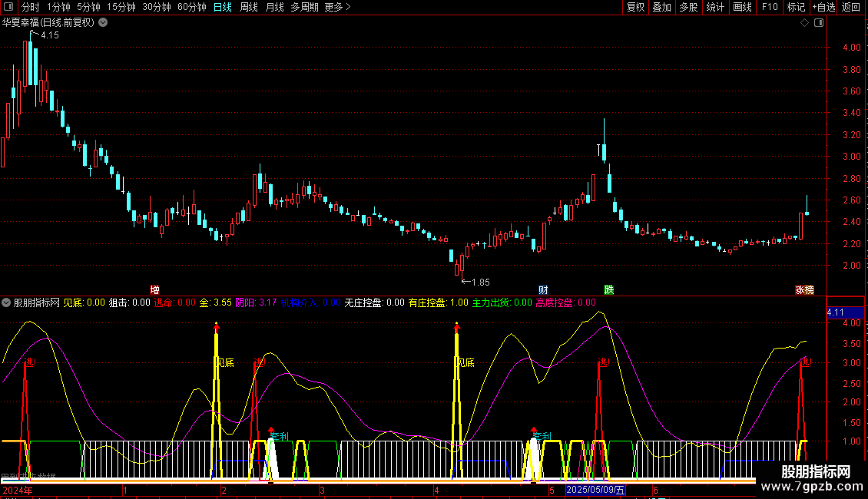This screenshot has width=868, height=499.
Task: Click the 2025/05/09 date marker on timeline
Action: click(x=596, y=490)
